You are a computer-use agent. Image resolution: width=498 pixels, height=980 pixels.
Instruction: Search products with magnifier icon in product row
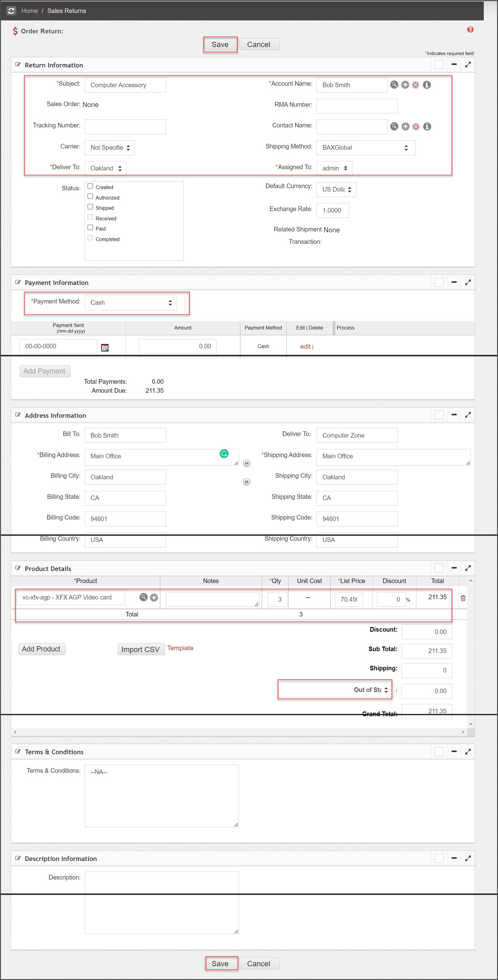(x=143, y=597)
